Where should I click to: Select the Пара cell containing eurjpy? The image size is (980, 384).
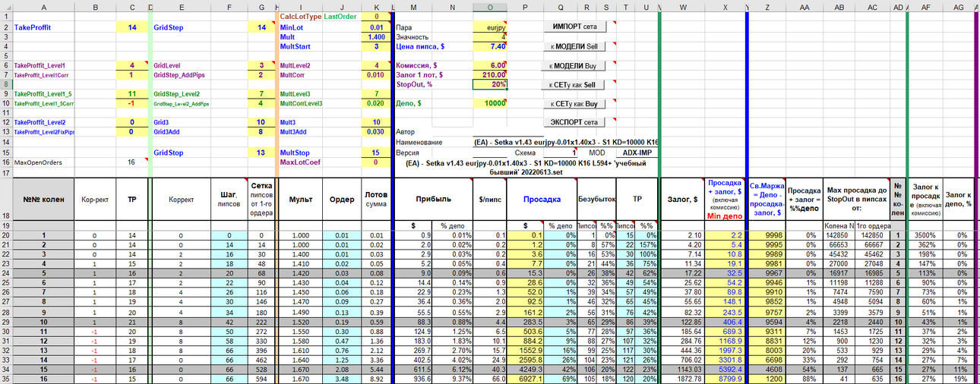coord(490,27)
